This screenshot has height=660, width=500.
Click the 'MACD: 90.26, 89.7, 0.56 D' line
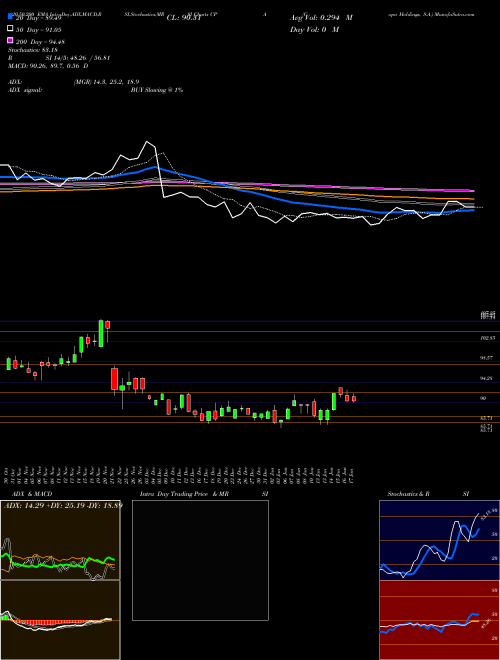[48, 66]
